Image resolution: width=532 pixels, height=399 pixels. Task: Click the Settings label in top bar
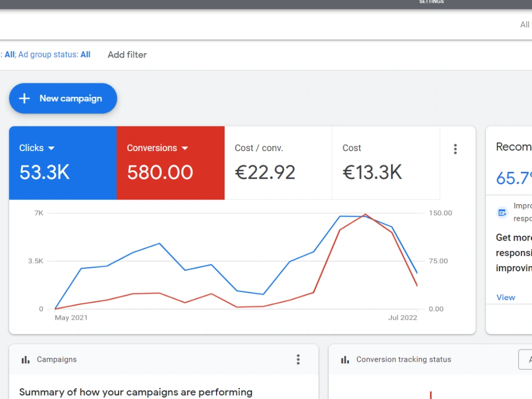point(431,2)
